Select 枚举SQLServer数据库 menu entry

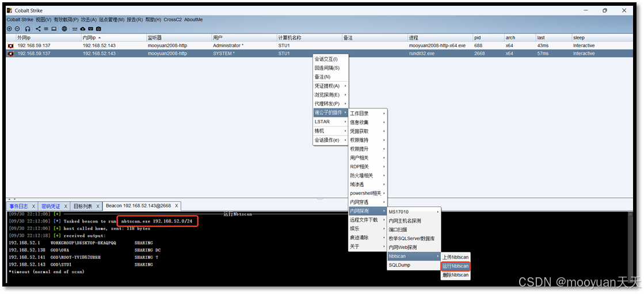414,239
